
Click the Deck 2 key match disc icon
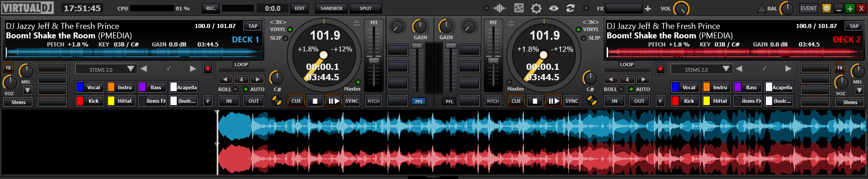[591, 101]
